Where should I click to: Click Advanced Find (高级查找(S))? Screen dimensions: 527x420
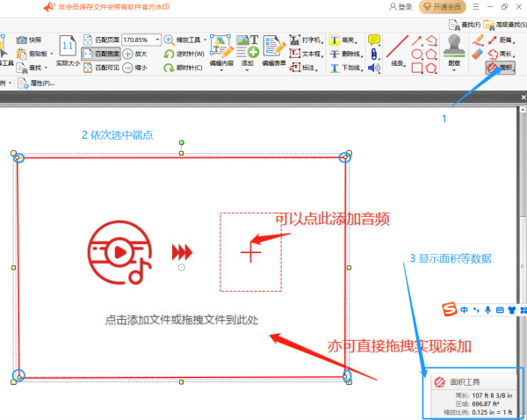click(505, 25)
